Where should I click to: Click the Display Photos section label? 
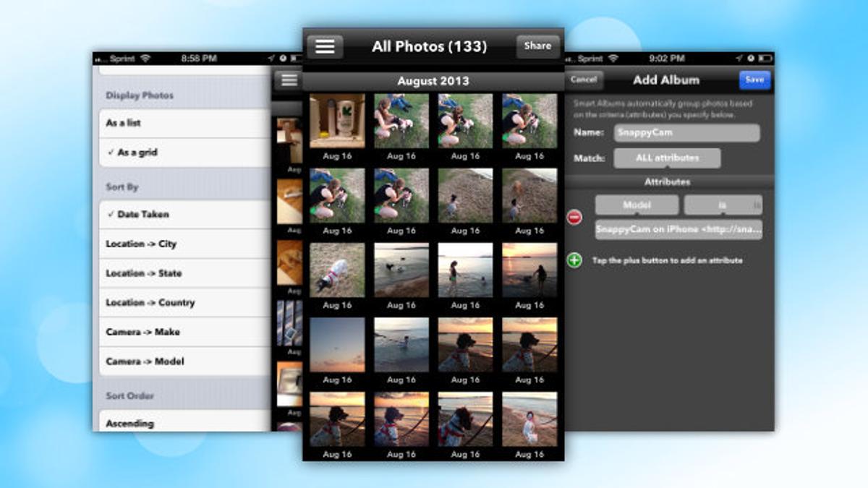pos(140,95)
